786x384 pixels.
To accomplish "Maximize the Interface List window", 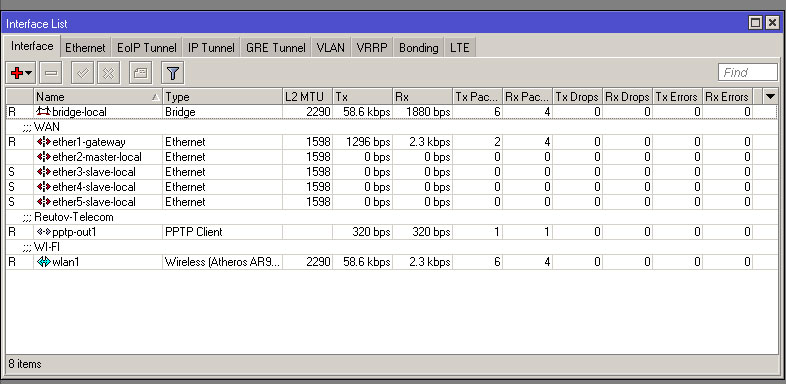I will coord(756,23).
